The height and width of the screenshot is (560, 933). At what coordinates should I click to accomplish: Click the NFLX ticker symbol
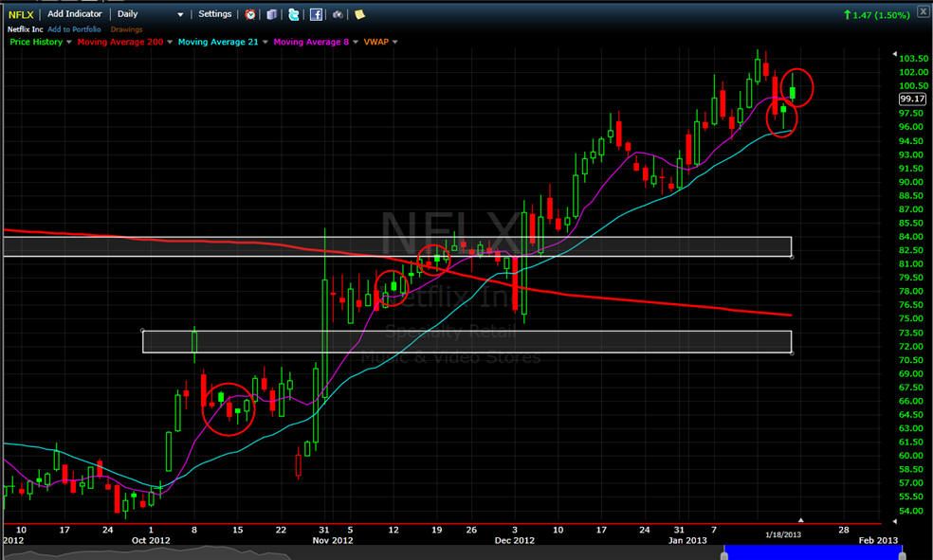[x=21, y=14]
